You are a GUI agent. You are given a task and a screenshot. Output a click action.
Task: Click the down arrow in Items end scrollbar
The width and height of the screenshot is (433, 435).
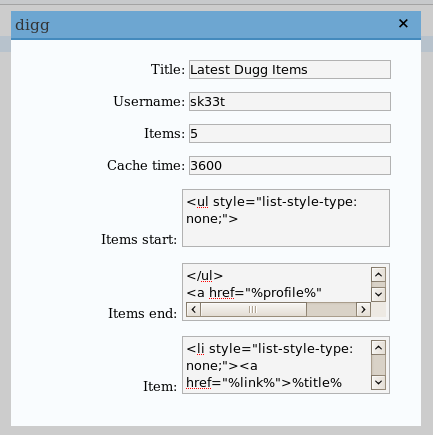coord(378,294)
